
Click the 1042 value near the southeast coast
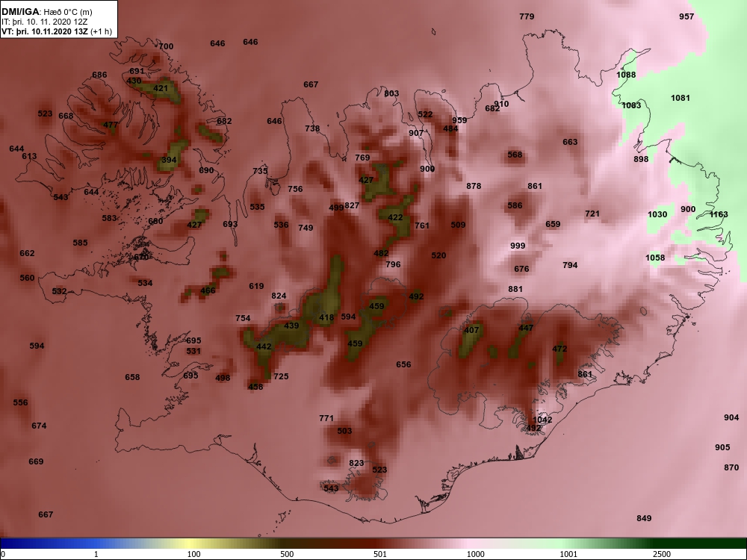pos(542,420)
